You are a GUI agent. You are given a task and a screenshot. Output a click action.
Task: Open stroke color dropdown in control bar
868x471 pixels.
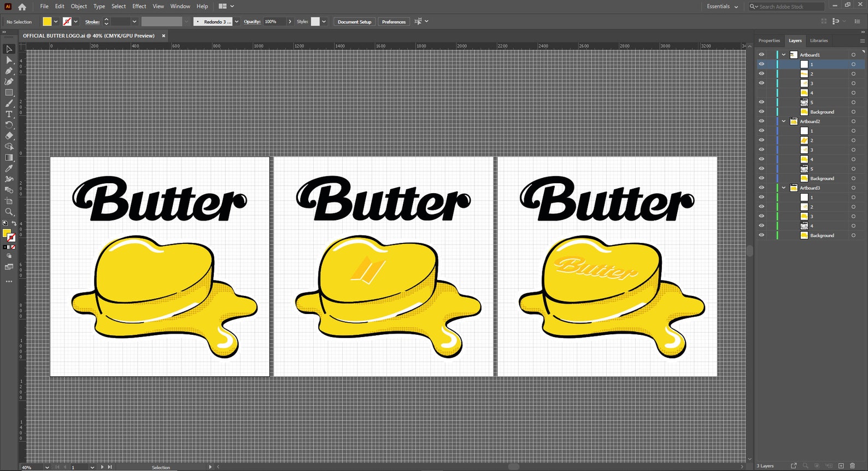coord(75,22)
